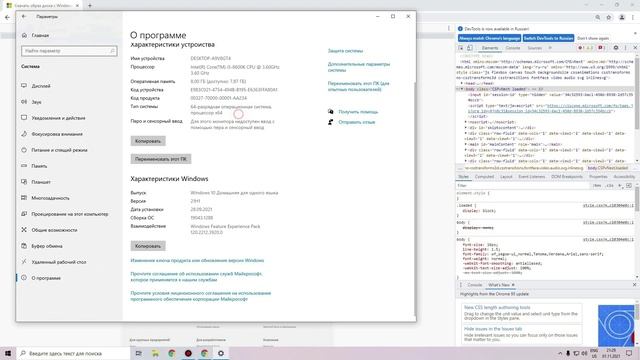
Task: Open Clipboard (Буфер обмена) sidebar item
Action: point(47,246)
